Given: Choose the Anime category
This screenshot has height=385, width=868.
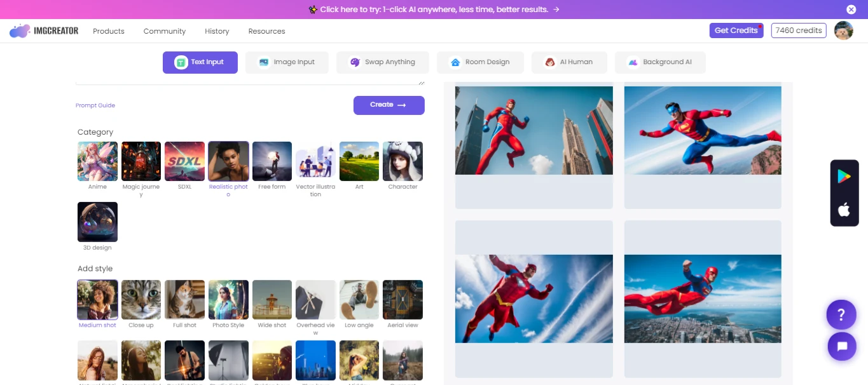Looking at the screenshot, I should [x=97, y=161].
